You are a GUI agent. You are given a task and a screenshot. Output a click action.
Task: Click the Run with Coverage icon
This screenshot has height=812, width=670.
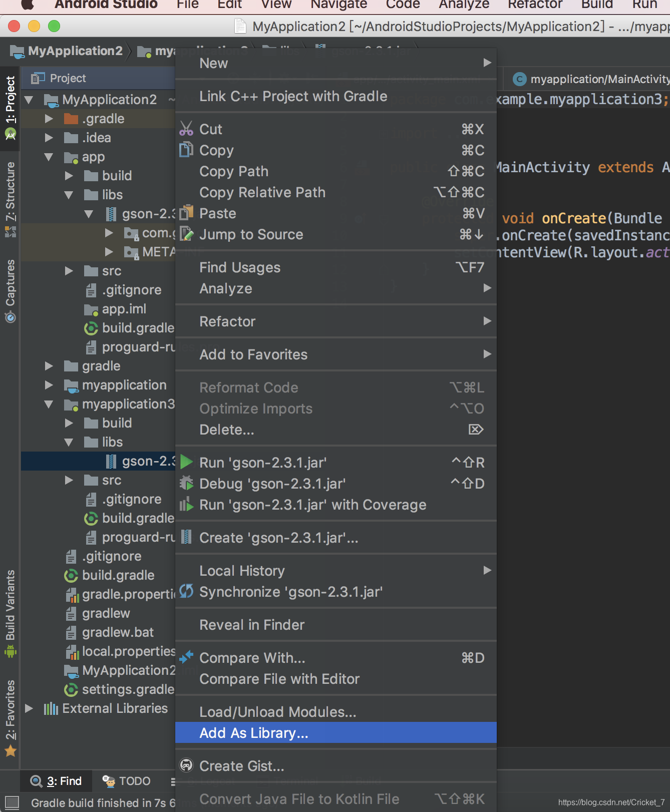(186, 504)
